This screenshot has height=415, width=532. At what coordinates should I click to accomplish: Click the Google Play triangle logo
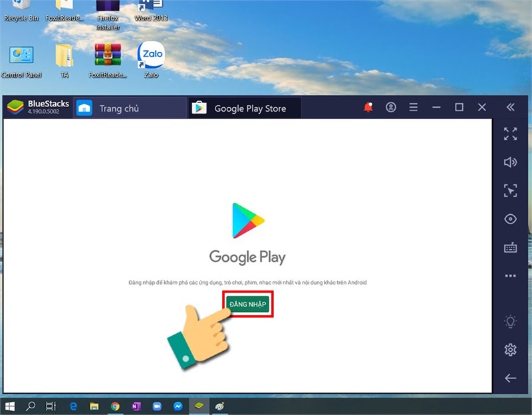(248, 221)
